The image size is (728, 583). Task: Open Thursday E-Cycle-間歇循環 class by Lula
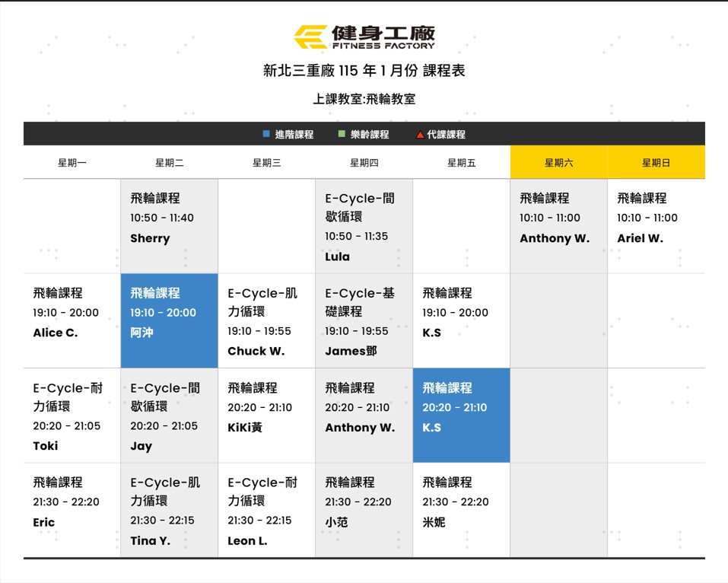click(x=364, y=227)
